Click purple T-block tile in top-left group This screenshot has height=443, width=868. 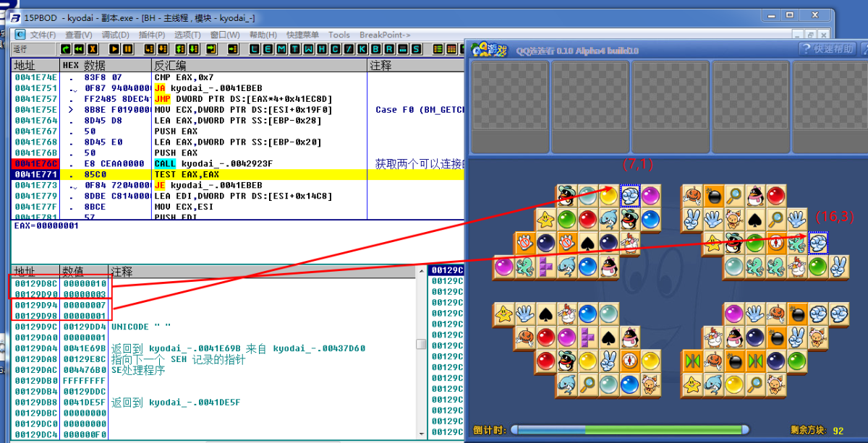pos(545,267)
